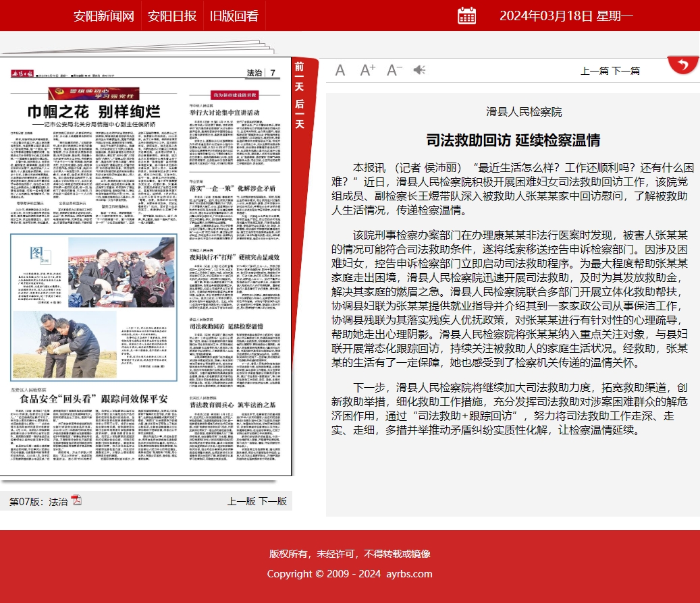Download the page 07 PDF icon
Screen dimensions: 700x603
click(x=76, y=500)
